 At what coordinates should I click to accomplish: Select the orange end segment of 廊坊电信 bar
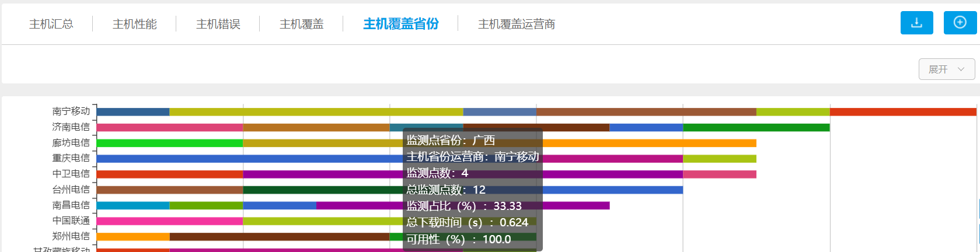click(649, 143)
